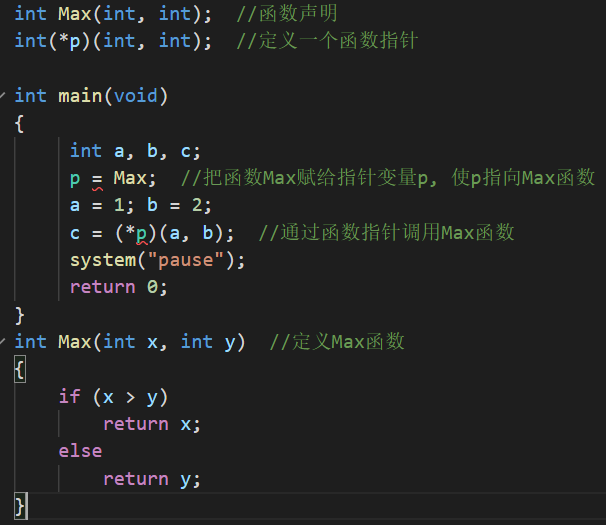Click the "b = 2;" statement

pyautogui.click(x=179, y=205)
